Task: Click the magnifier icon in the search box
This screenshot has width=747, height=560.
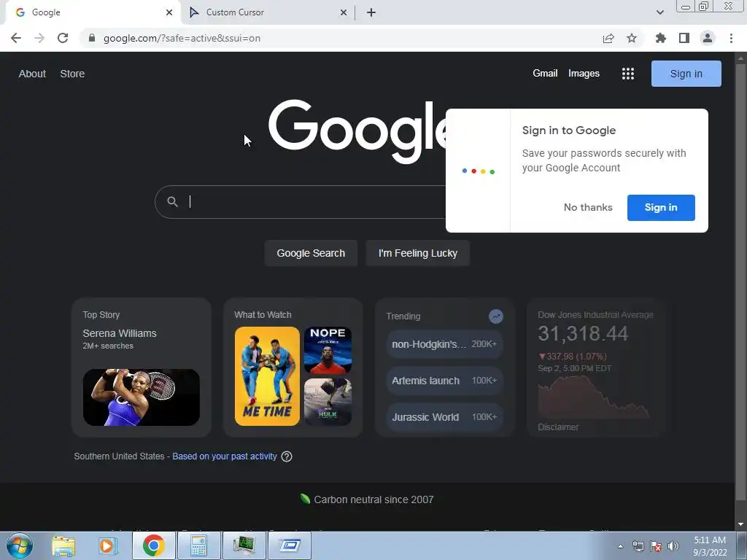Action: [x=172, y=202]
